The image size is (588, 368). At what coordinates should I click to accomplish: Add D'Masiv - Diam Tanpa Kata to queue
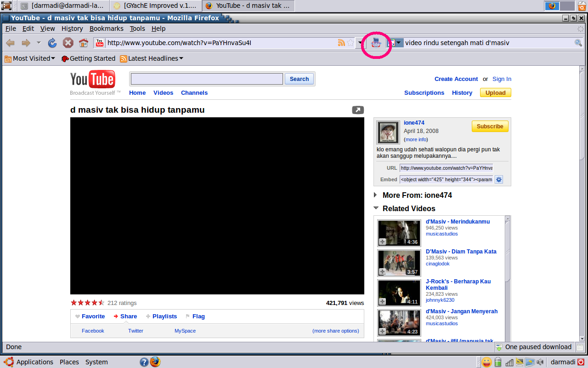[382, 271]
